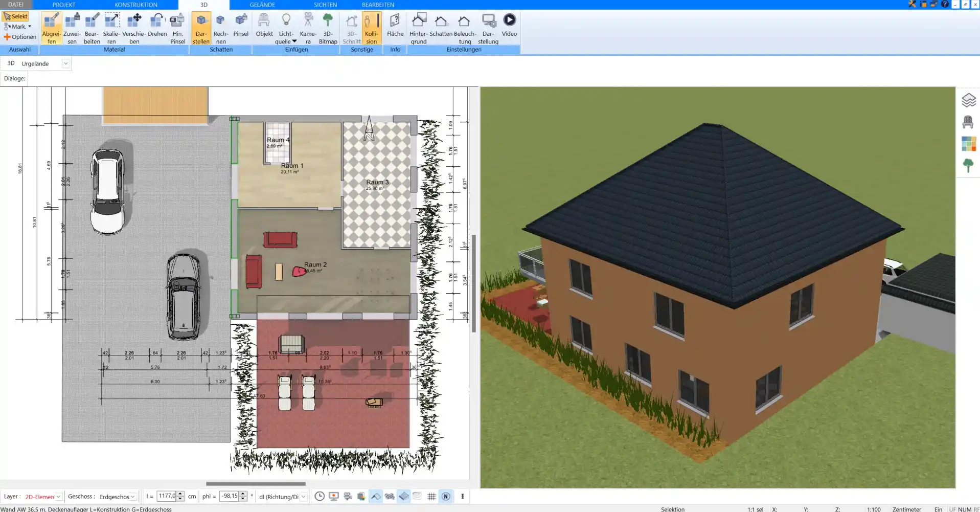The width and height of the screenshot is (980, 512).
Task: Click Zentimeter unit in status bar
Action: tap(906, 509)
